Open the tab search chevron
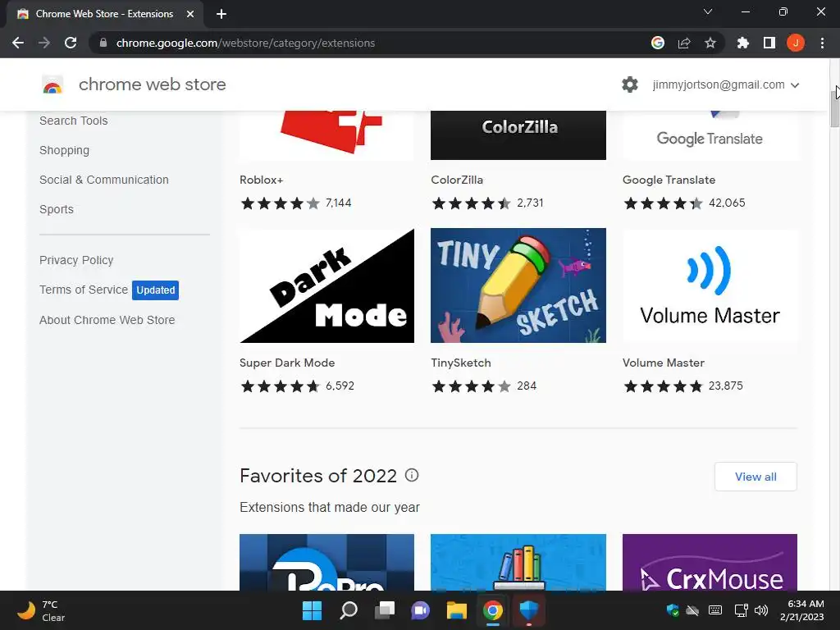 (x=708, y=11)
